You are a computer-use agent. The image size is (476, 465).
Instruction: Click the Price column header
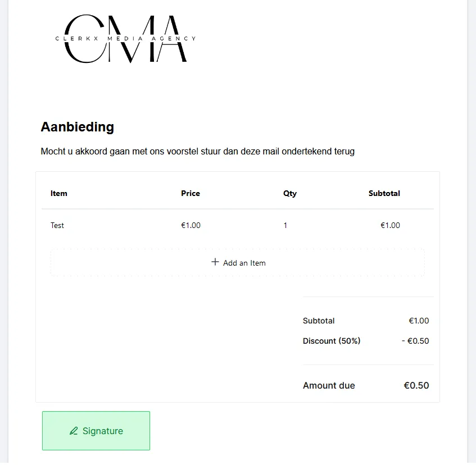click(x=191, y=193)
